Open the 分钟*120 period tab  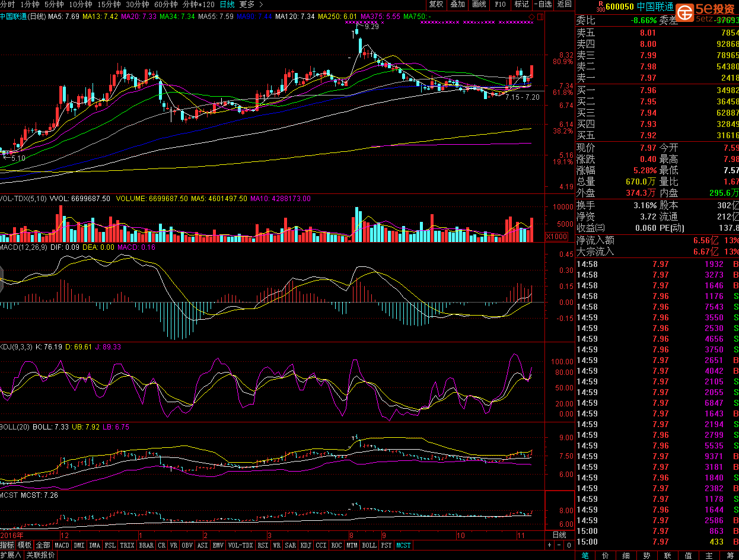[x=199, y=4]
